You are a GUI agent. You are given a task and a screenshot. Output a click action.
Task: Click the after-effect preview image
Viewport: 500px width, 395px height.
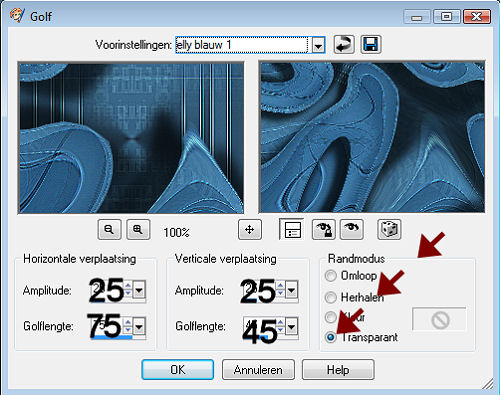pos(372,137)
